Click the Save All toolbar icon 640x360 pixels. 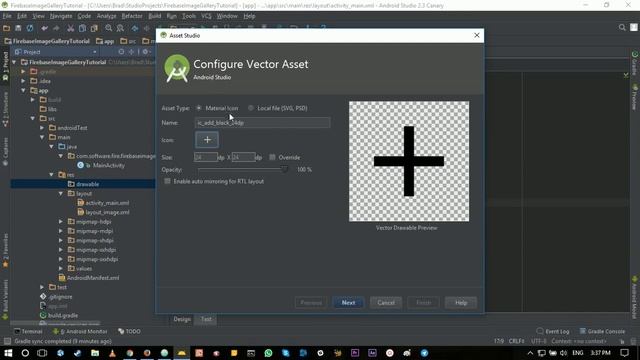tap(18, 28)
